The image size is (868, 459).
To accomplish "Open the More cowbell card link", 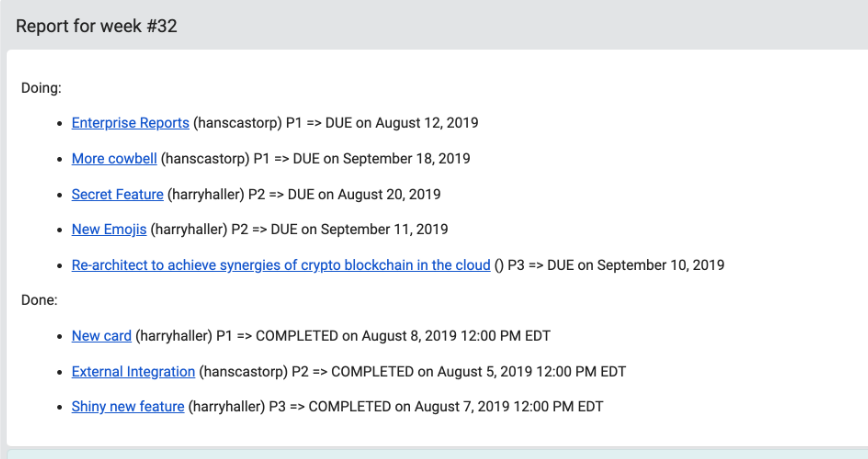I will 114,159.
